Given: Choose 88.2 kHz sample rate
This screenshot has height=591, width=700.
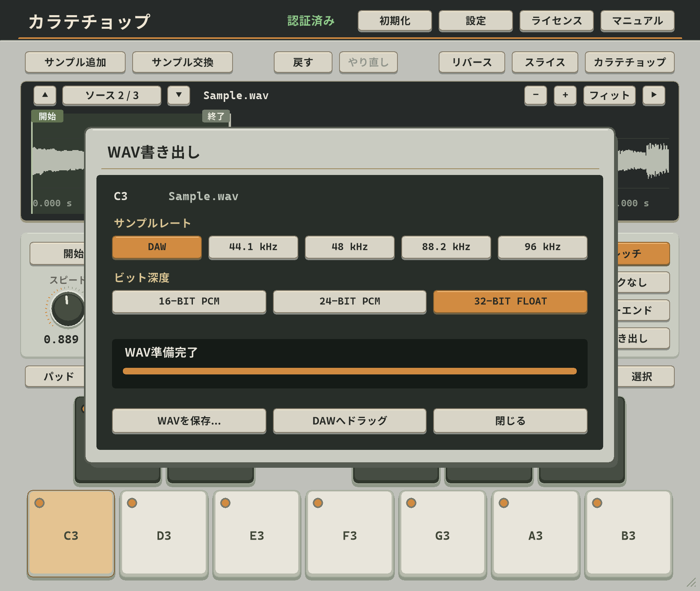Looking at the screenshot, I should click(x=446, y=247).
